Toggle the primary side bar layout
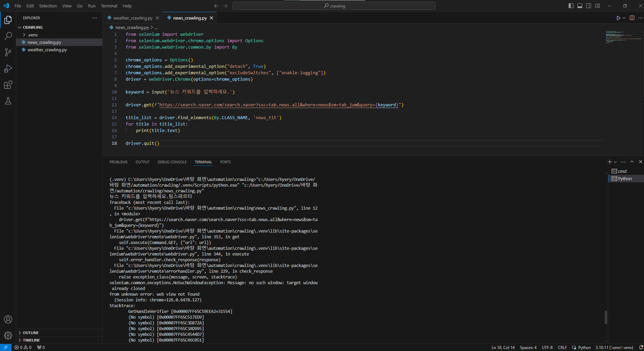This screenshot has height=351, width=644. (571, 6)
